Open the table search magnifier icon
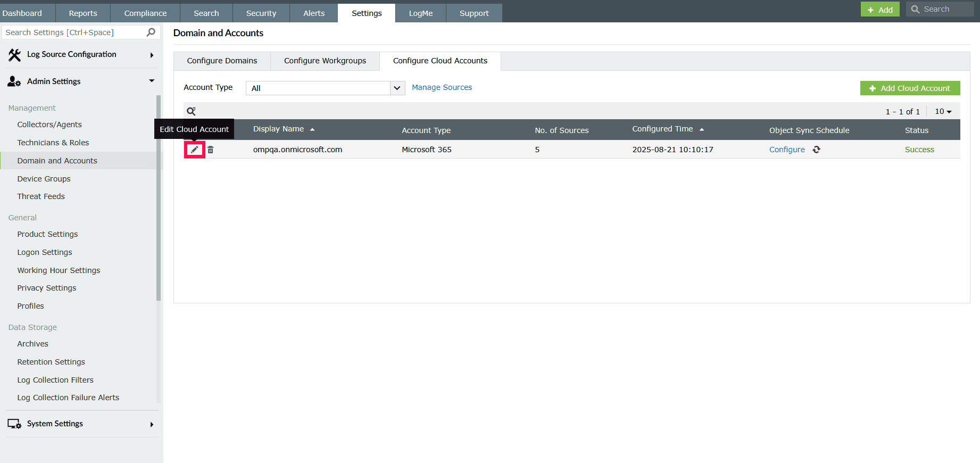 pos(191,111)
